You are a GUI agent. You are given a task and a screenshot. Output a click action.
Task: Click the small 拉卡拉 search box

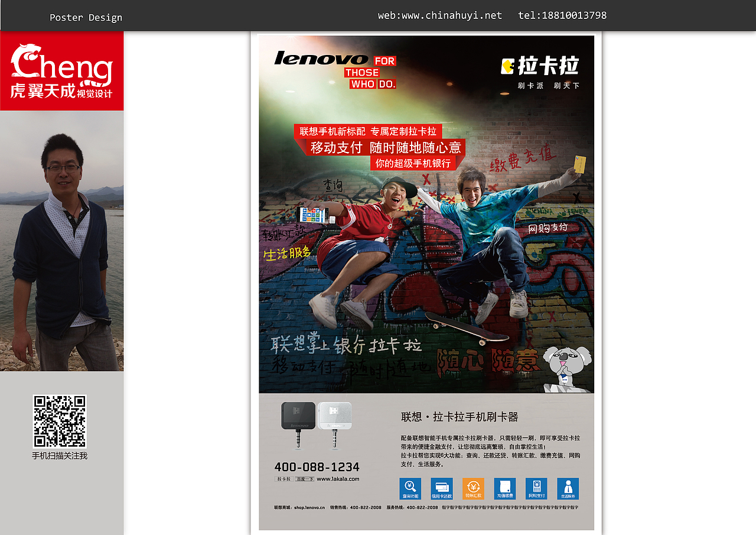click(x=284, y=479)
